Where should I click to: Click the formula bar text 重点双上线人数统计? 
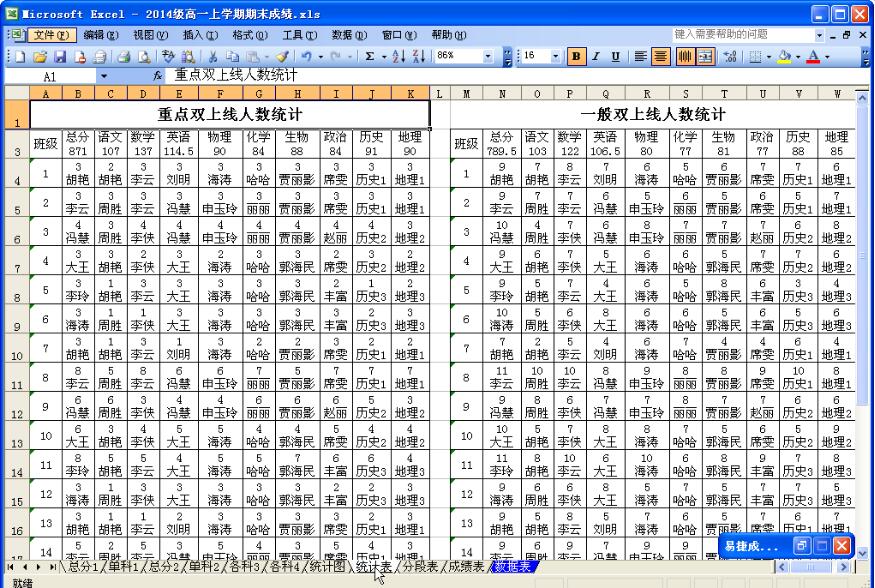point(235,75)
